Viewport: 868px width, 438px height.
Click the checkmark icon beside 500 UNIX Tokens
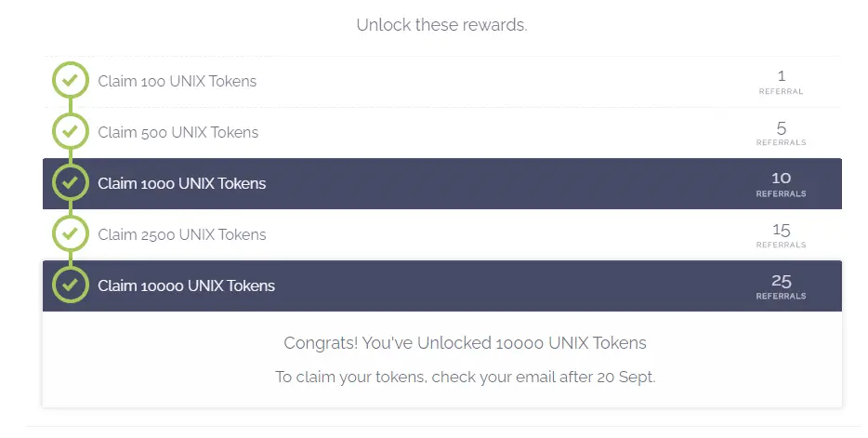point(71,131)
